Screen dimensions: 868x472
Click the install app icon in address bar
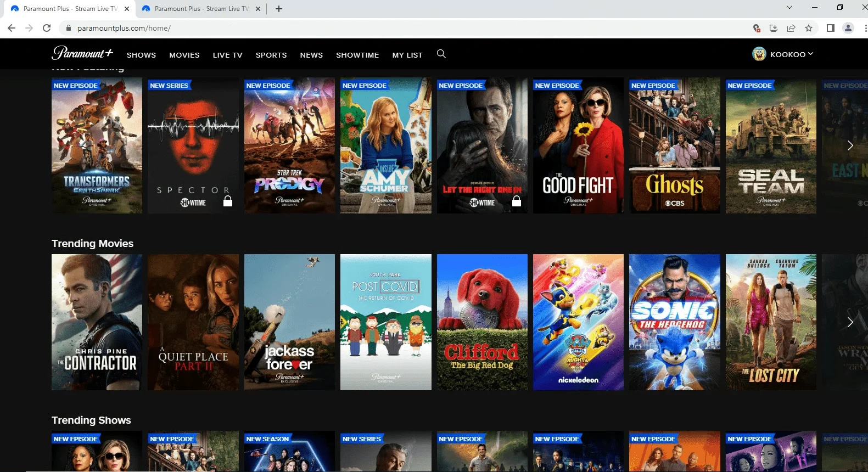pyautogui.click(x=774, y=28)
